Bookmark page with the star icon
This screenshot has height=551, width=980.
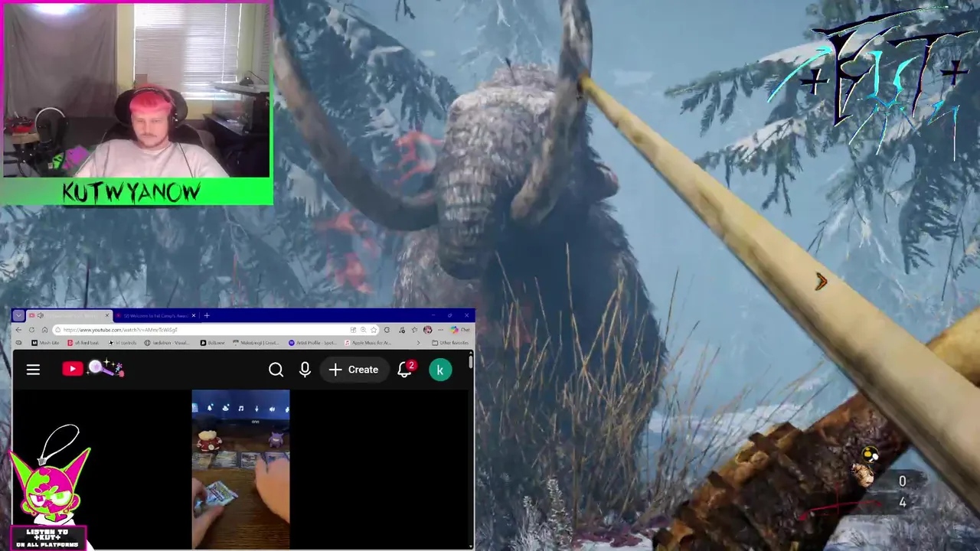pyautogui.click(x=374, y=330)
